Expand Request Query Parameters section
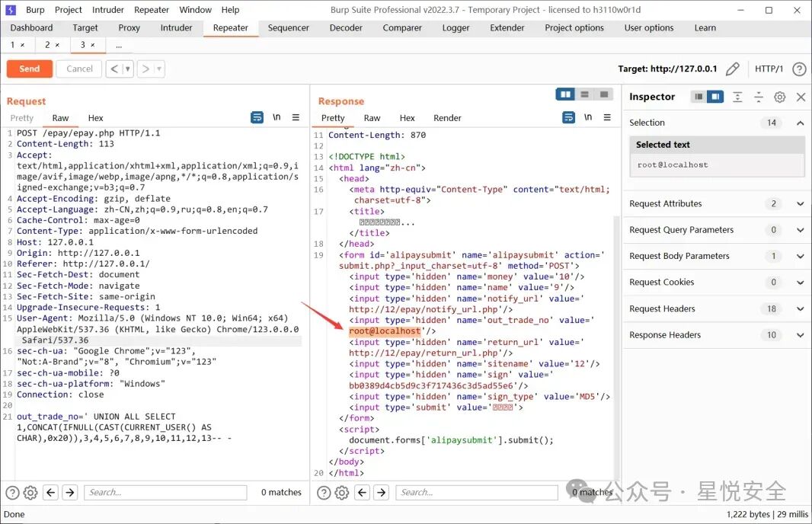The height and width of the screenshot is (524, 812). (x=800, y=230)
